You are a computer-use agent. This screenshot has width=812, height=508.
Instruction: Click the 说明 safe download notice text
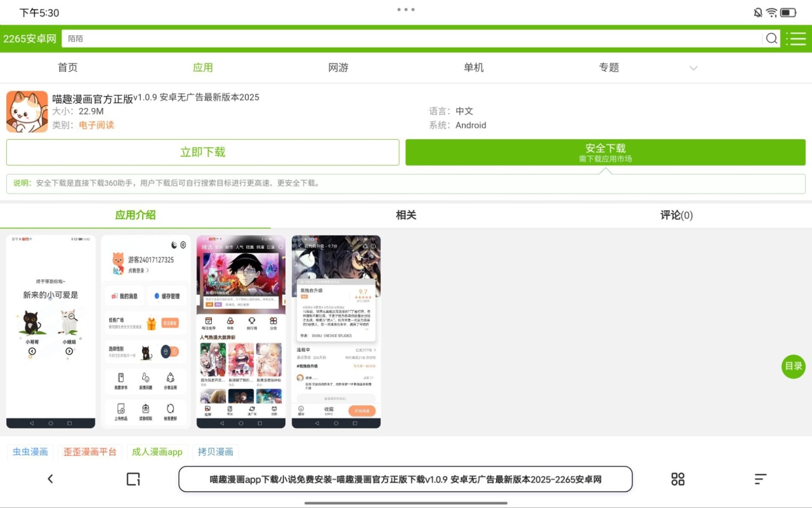167,183
